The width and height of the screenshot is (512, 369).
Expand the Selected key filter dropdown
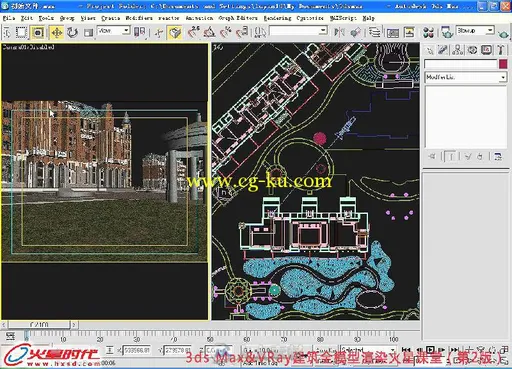(x=393, y=350)
